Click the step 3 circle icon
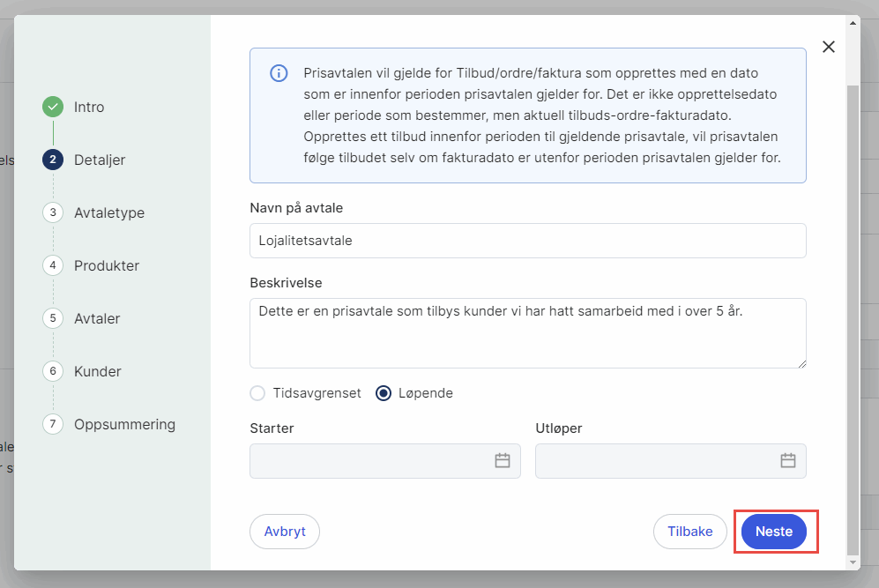The height and width of the screenshot is (588, 879). click(x=53, y=212)
